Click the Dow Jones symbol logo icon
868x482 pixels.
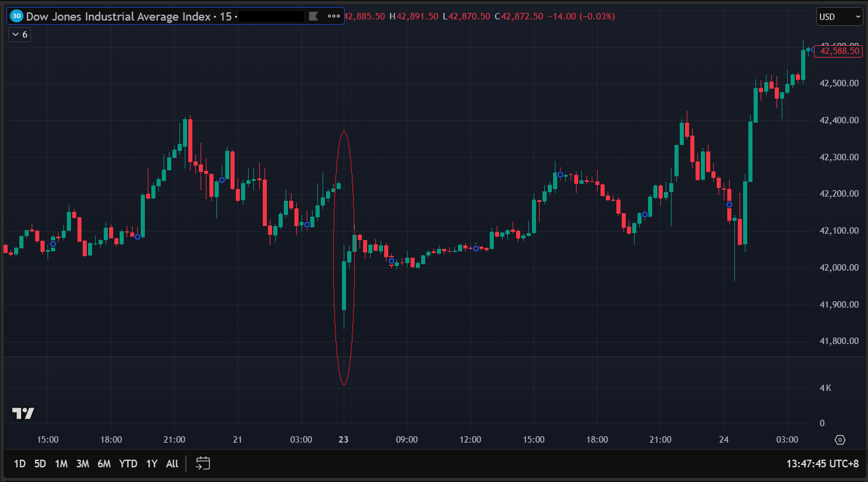(16, 16)
